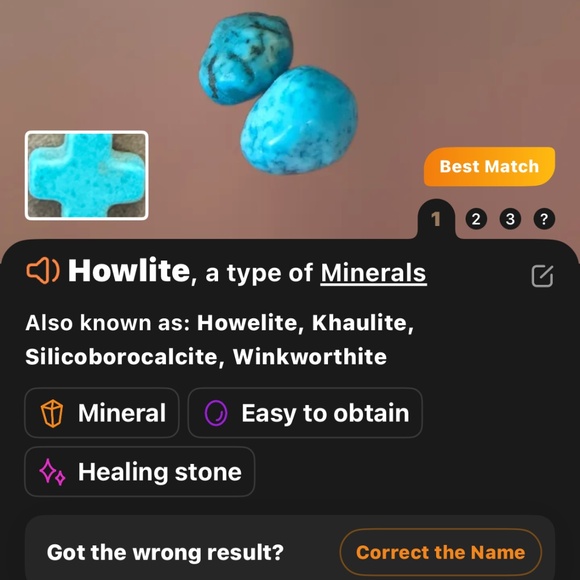Switch to match result number 2
The height and width of the screenshot is (580, 580).
476,219
